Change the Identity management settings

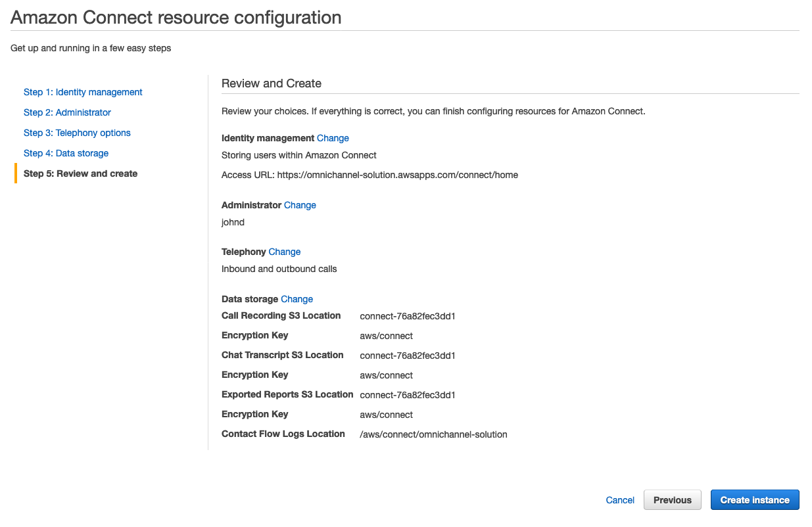[x=333, y=138]
